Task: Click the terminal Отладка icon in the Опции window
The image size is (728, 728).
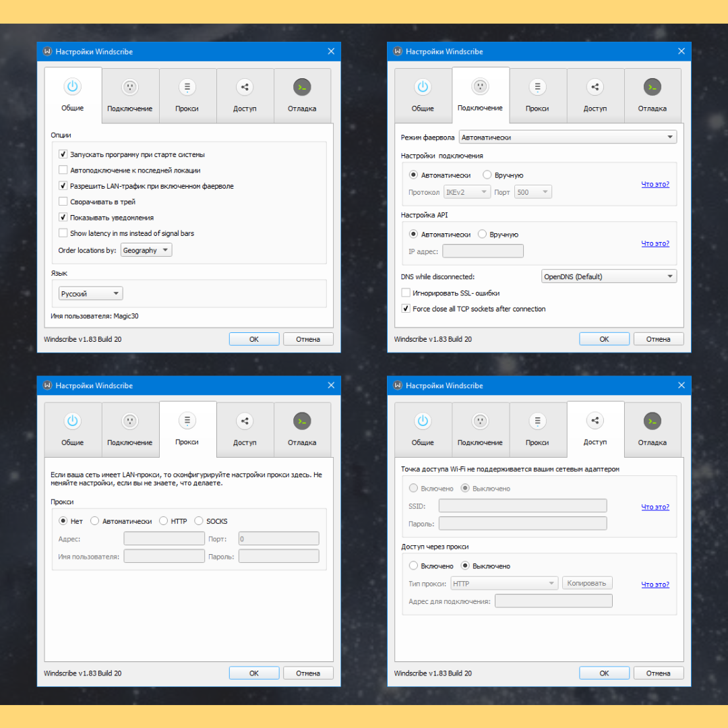Action: (x=302, y=87)
